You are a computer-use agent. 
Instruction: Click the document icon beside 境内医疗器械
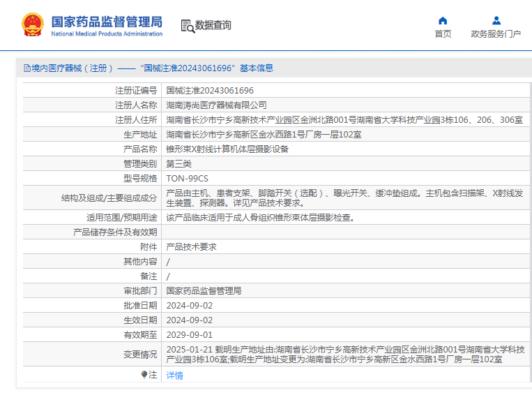[27, 68]
